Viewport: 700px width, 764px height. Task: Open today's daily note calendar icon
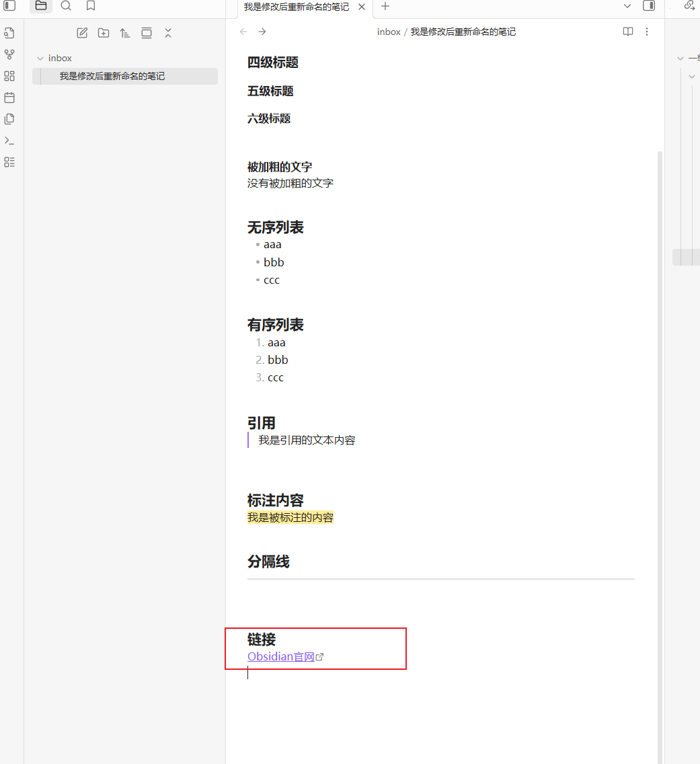click(9, 98)
